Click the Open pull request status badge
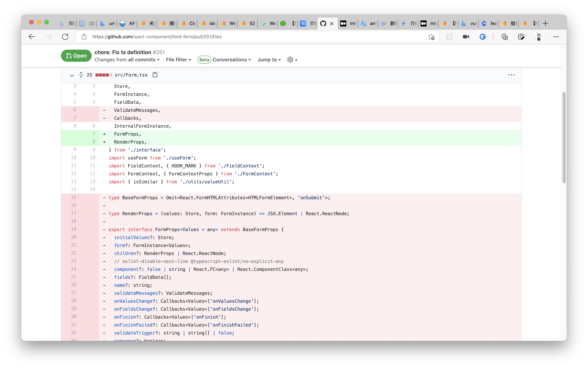This screenshot has height=369, width=588. click(x=76, y=56)
